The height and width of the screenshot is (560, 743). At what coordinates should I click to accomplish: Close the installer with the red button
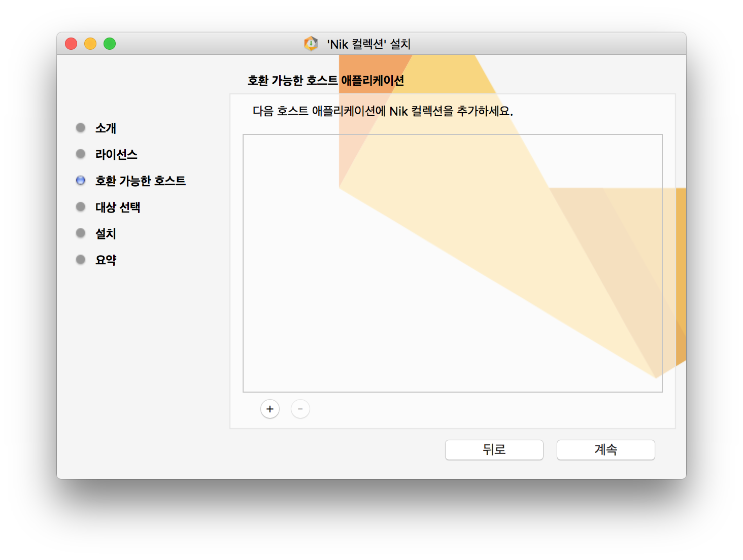coord(71,44)
